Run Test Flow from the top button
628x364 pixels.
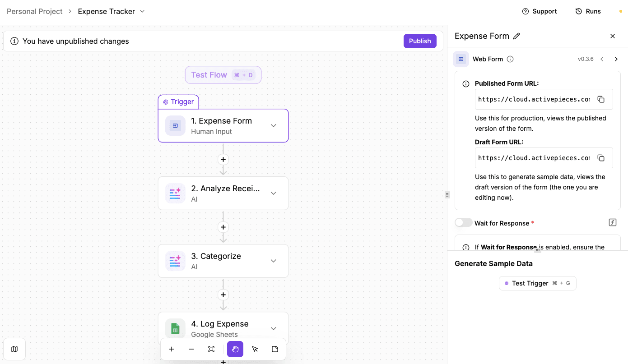click(223, 74)
